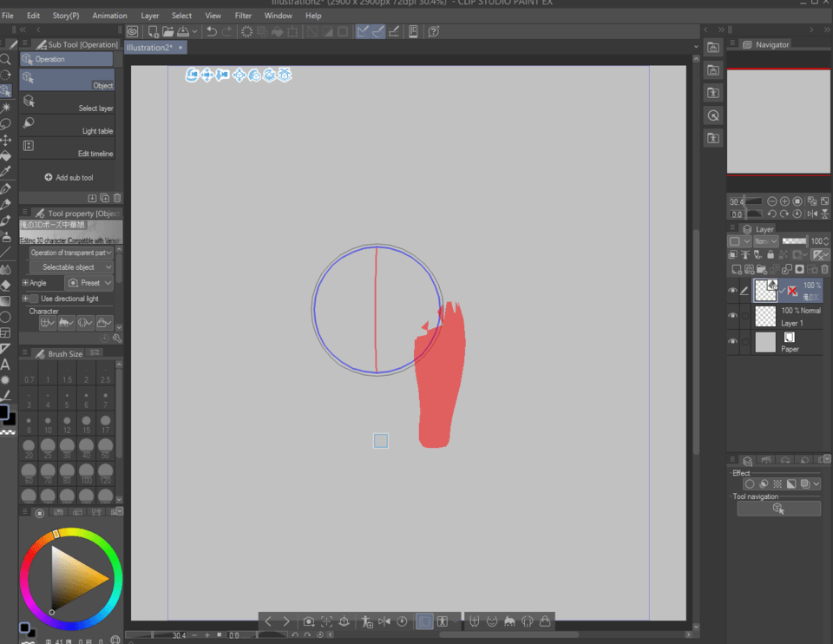Expand the Use directional light plus
Screen dimensions: 833x644
coord(25,299)
